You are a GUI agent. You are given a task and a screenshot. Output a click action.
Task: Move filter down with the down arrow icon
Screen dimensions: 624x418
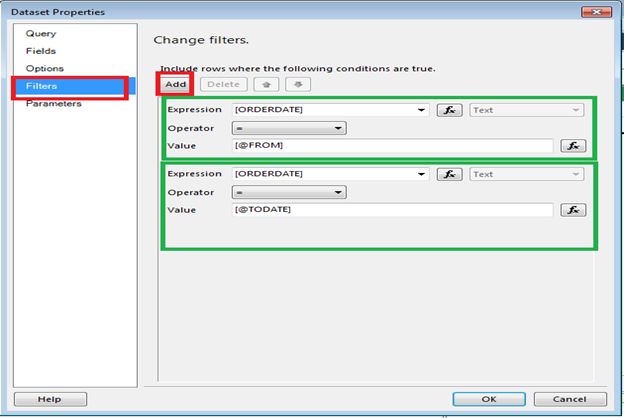pyautogui.click(x=298, y=84)
